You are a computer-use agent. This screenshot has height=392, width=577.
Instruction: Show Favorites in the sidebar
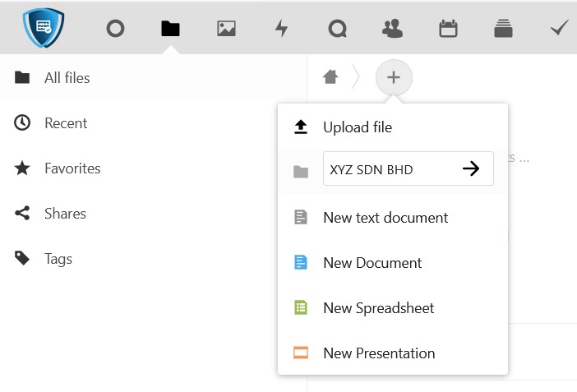(72, 168)
